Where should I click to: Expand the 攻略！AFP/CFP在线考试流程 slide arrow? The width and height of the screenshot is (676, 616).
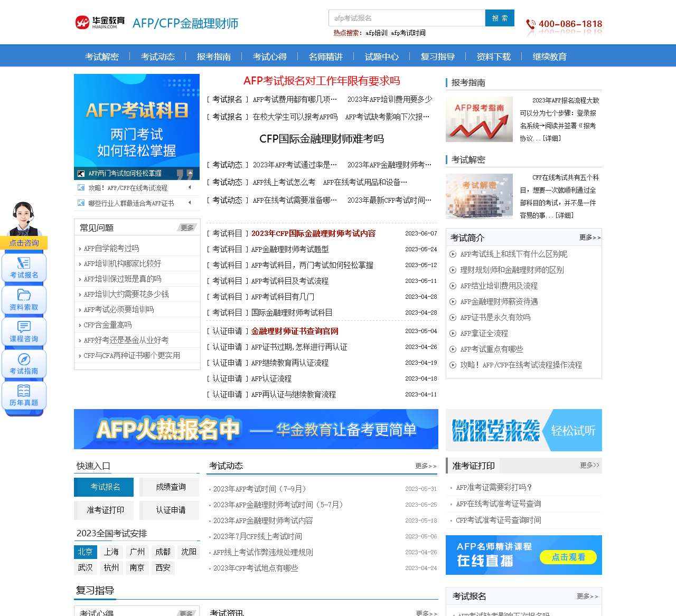point(190,187)
